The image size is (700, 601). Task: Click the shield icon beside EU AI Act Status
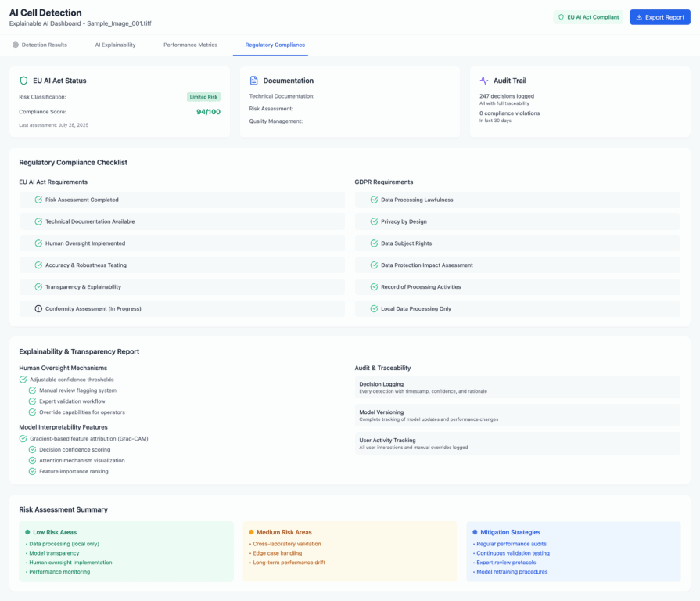24,81
